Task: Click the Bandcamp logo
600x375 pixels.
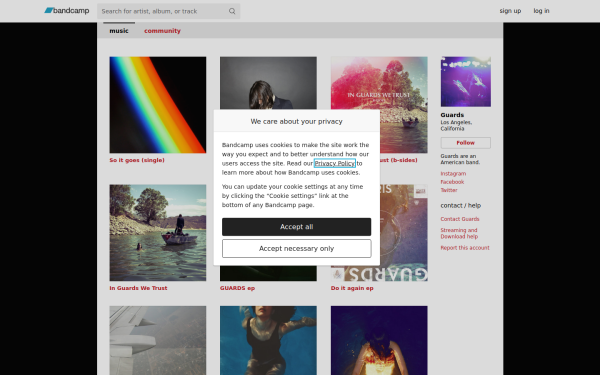Action: point(67,11)
